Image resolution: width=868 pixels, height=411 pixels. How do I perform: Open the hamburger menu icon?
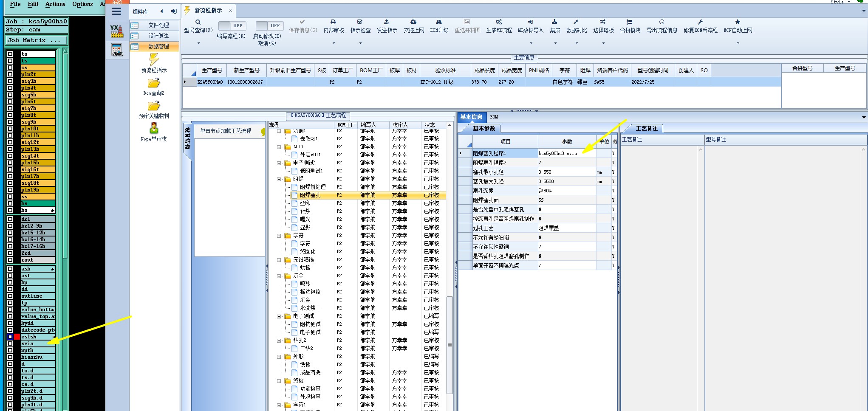coord(117,11)
